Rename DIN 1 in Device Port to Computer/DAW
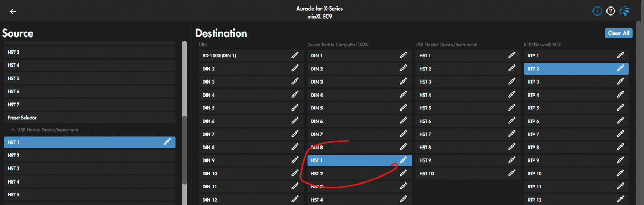 click(x=404, y=55)
